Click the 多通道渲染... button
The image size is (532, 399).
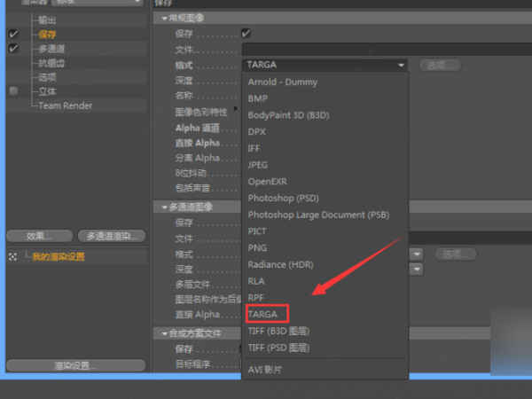(x=112, y=236)
